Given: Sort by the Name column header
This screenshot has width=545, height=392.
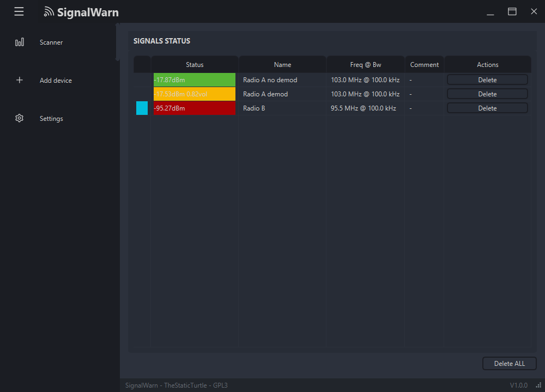Looking at the screenshot, I should pyautogui.click(x=282, y=65).
